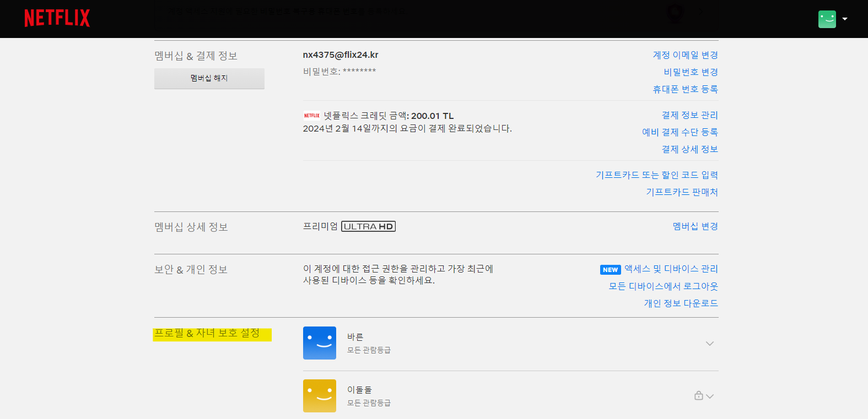Open 결제 상세 정보 link
Image resolution: width=868 pixels, height=419 pixels.
coord(689,149)
